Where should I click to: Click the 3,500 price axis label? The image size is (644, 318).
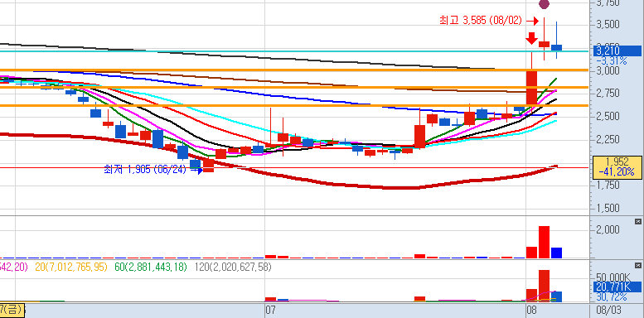pos(608,24)
